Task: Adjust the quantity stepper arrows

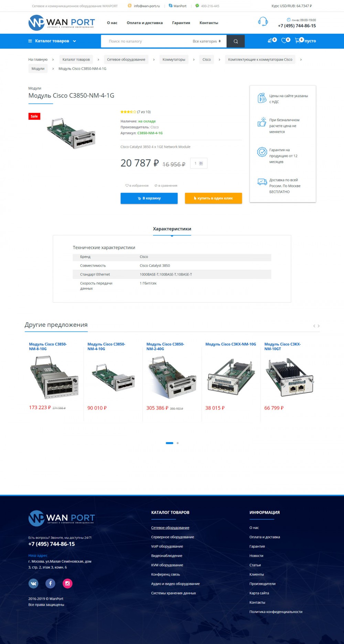Action: click(x=201, y=163)
